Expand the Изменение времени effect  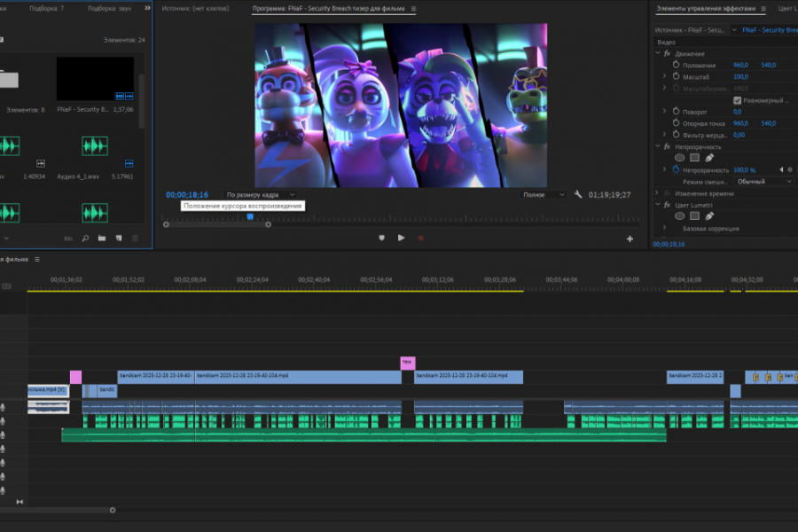point(657,192)
